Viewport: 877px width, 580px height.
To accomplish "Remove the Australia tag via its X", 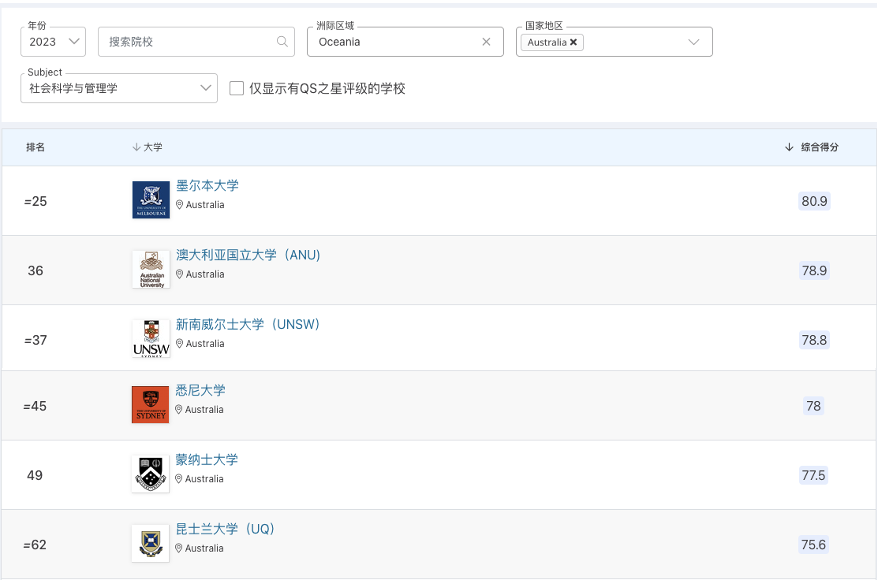I will click(x=573, y=43).
